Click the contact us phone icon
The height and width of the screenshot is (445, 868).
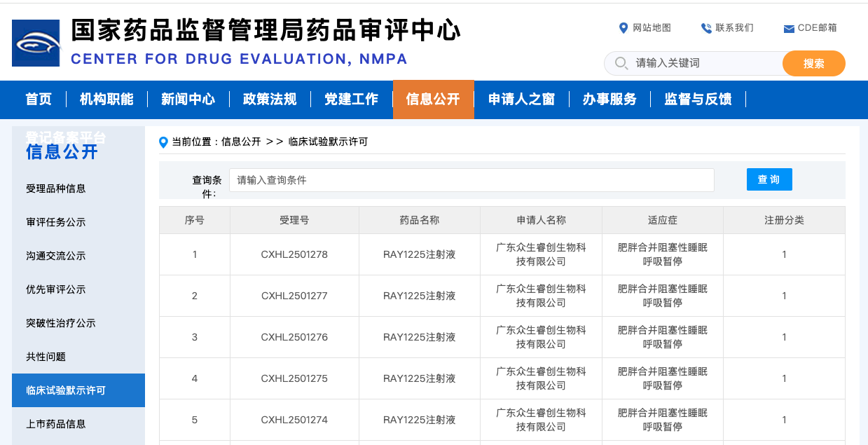pyautogui.click(x=705, y=28)
